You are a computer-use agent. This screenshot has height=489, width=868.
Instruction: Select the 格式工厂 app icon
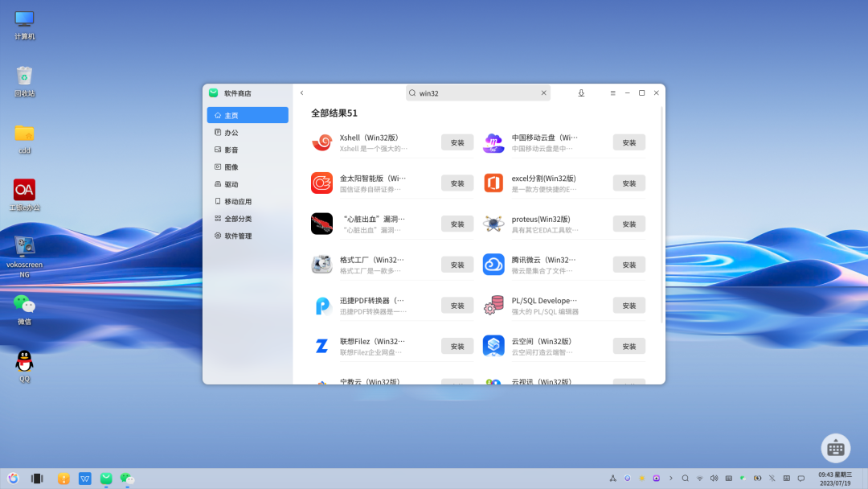coord(321,265)
